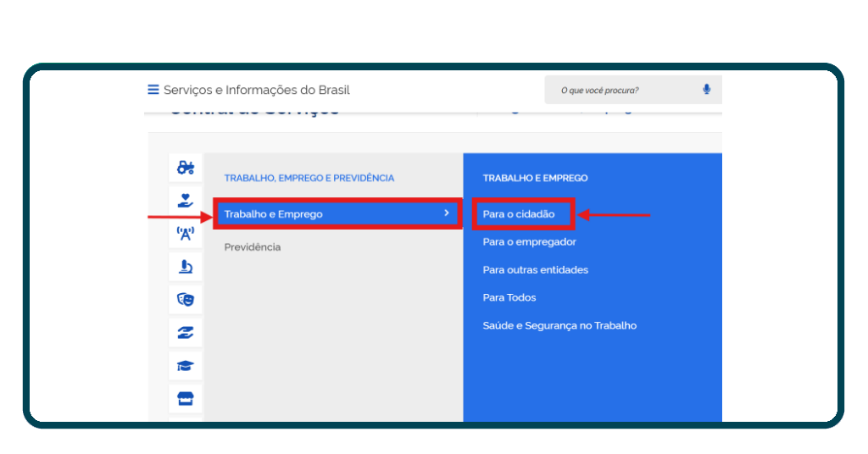Select the tractor agriculture category icon
Viewport: 868px width, 454px height.
point(185,168)
